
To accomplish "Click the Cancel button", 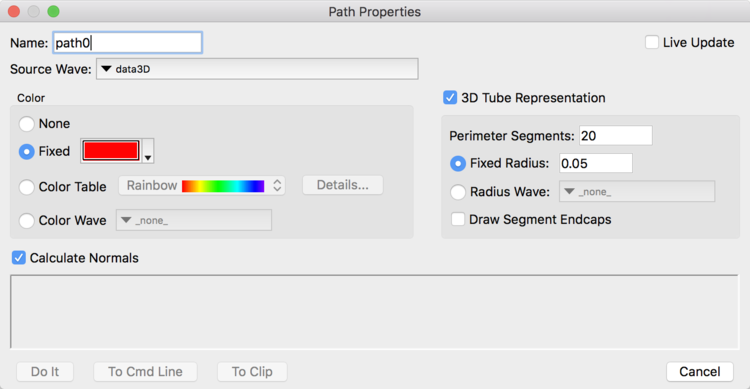I will pyautogui.click(x=700, y=372).
